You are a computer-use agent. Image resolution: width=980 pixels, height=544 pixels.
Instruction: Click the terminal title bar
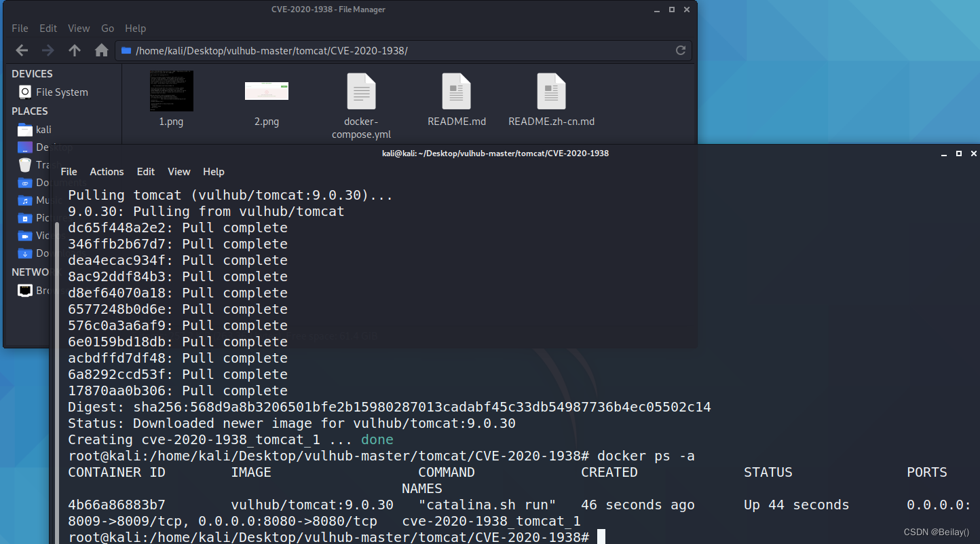495,153
